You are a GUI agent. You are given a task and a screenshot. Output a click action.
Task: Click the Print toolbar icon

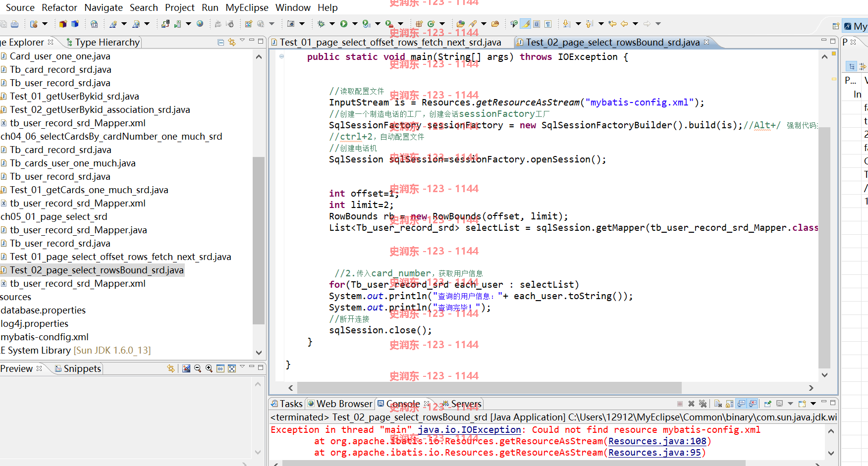[x=15, y=24]
